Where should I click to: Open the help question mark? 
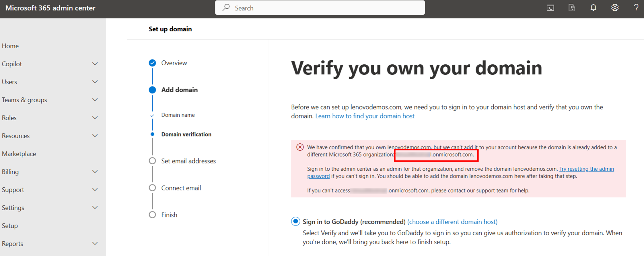pos(636,8)
